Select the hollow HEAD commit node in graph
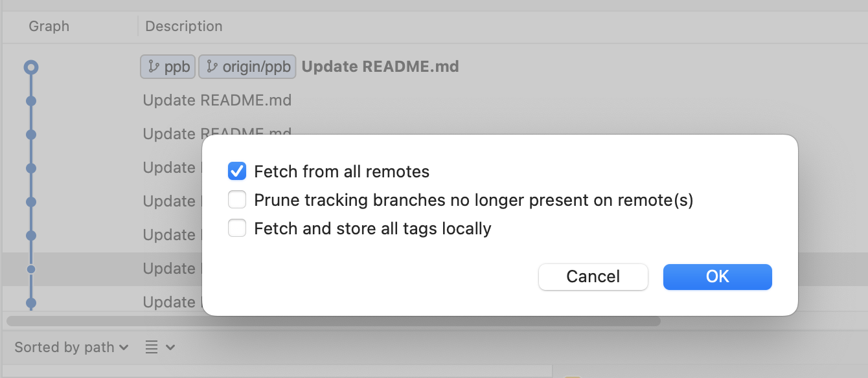868x378 pixels. (31, 67)
